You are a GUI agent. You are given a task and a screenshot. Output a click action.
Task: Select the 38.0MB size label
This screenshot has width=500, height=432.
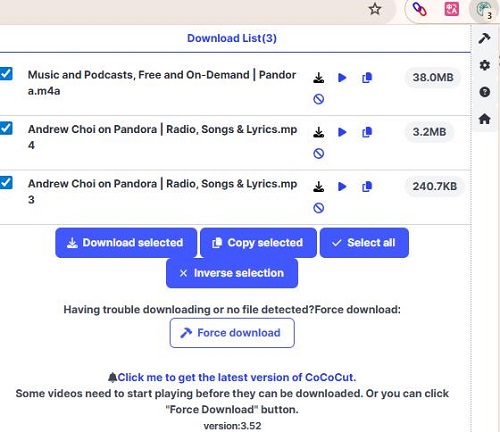(x=433, y=77)
